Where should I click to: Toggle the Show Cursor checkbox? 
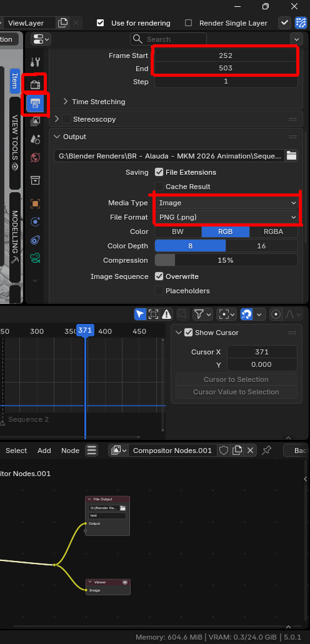(x=188, y=333)
